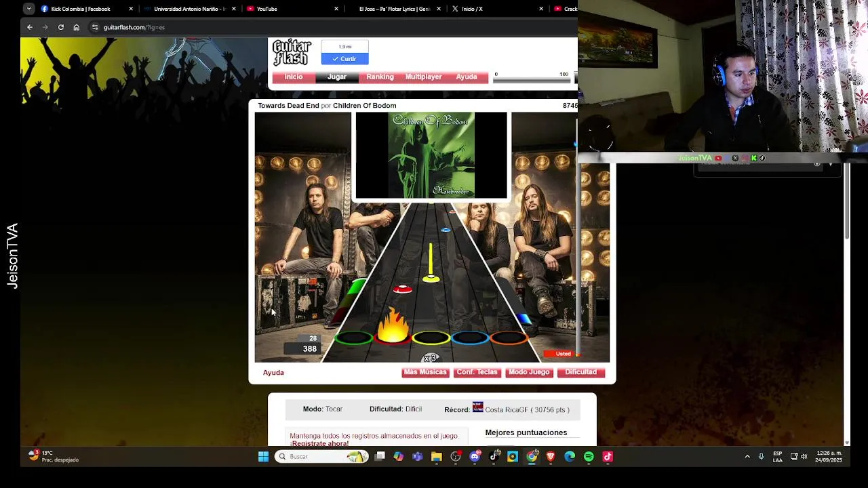Click the Modo Juego button
The width and height of the screenshot is (868, 488).
pyautogui.click(x=529, y=372)
